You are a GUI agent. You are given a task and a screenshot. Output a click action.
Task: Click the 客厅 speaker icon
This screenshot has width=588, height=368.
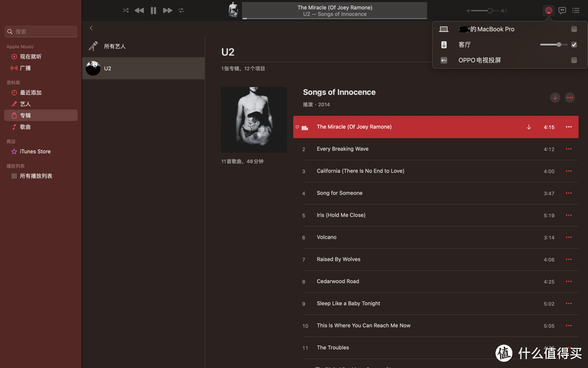(444, 45)
